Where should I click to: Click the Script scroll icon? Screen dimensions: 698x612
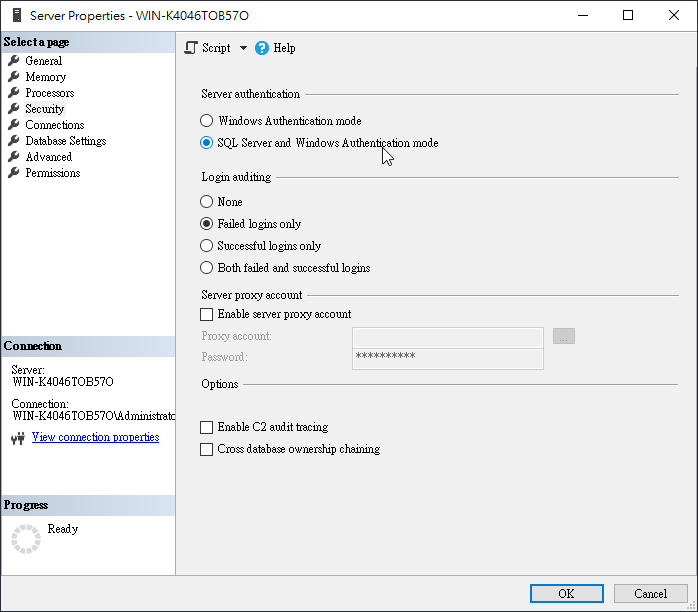[x=191, y=48]
